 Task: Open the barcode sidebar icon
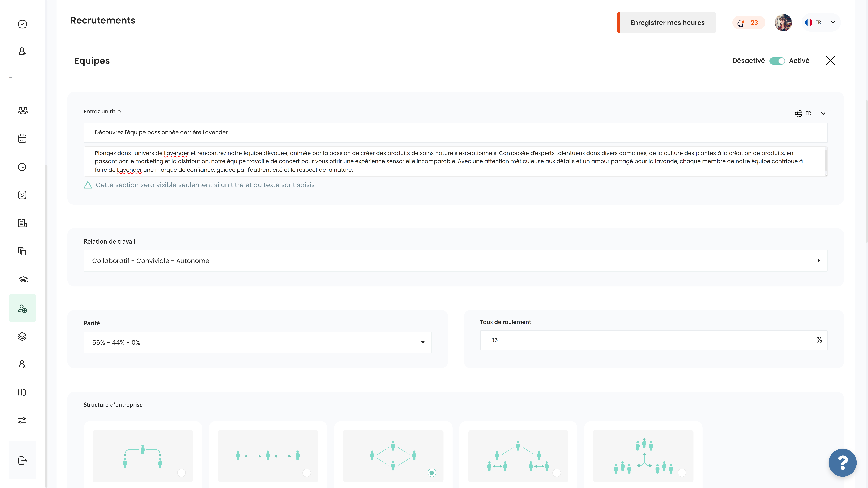[22, 392]
